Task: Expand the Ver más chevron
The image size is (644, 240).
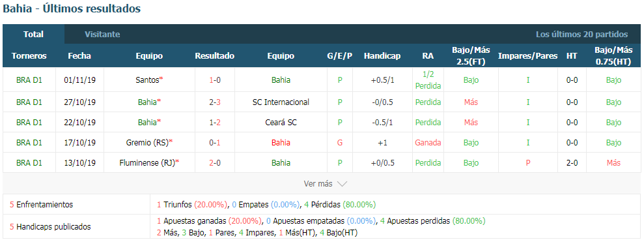Action: pos(342,184)
